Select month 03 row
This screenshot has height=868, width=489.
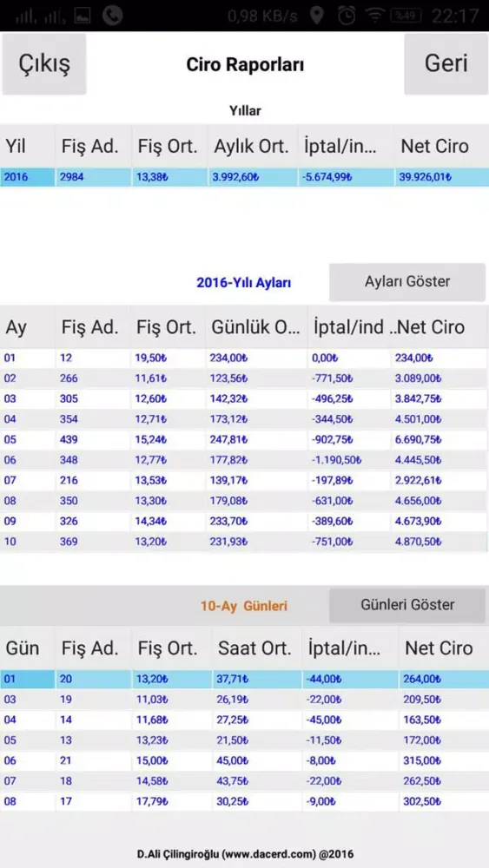(x=244, y=398)
